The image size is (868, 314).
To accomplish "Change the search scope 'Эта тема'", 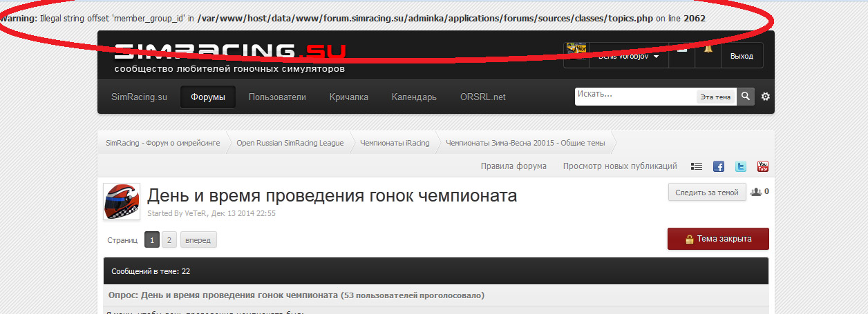I will click(715, 97).
